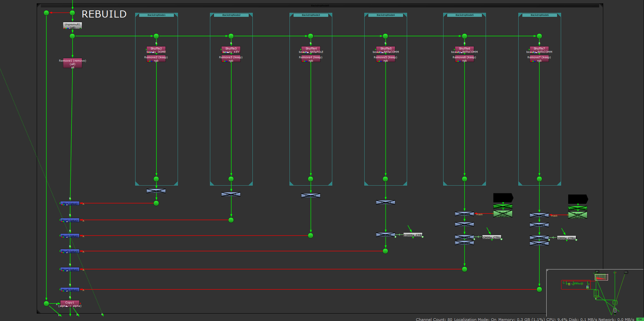Image resolution: width=644 pixels, height=321 pixels.
Task: Select the Plus5 (plus) merge node
Action: (x=70, y=290)
